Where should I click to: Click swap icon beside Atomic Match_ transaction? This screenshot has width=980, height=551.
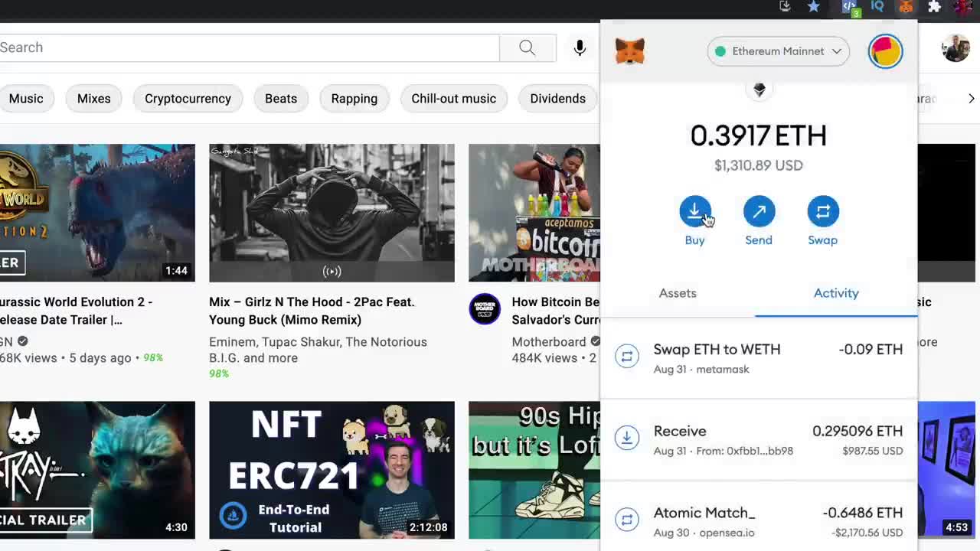click(x=626, y=520)
